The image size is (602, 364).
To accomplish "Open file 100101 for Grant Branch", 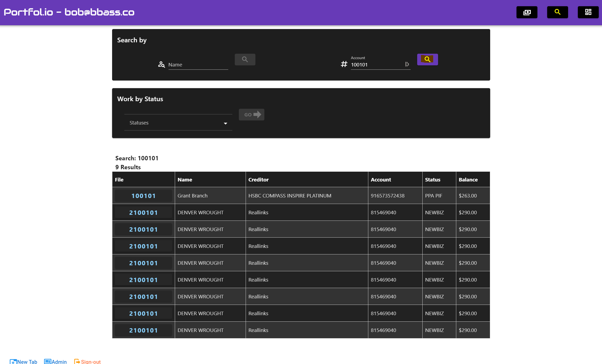I will tap(143, 196).
